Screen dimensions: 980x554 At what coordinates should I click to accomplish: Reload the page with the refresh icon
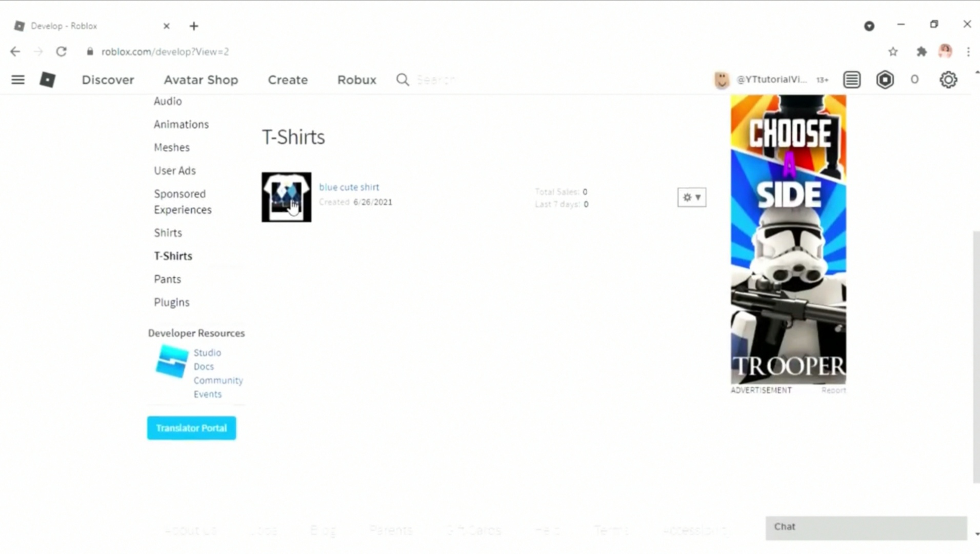click(x=62, y=51)
